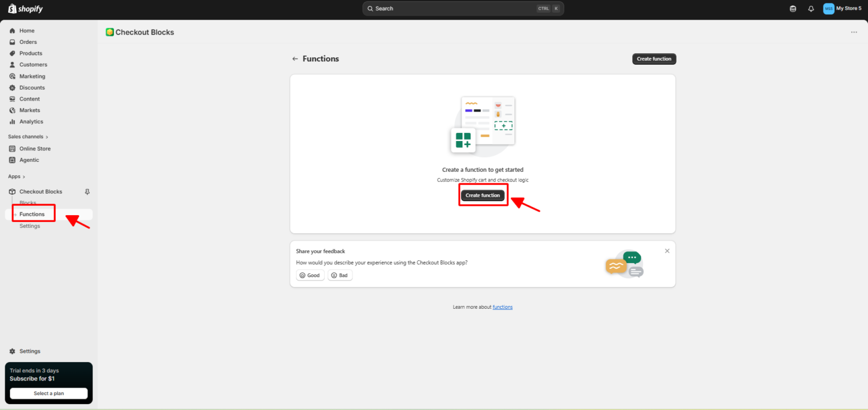Click the Customers person icon

[13, 65]
